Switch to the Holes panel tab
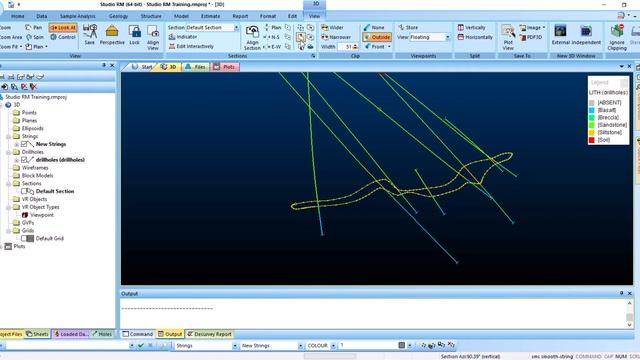The width and height of the screenshot is (640, 360). 102,334
